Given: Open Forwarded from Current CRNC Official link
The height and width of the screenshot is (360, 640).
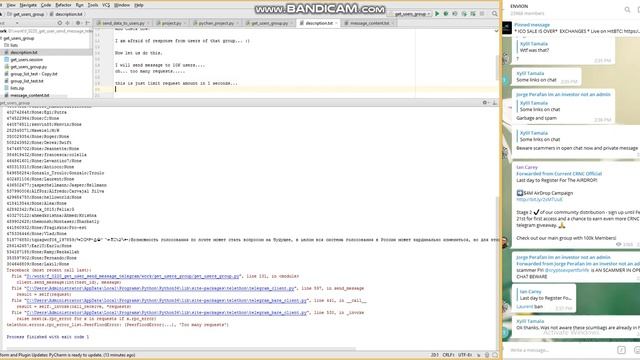Looking at the screenshot, I should click(559, 173).
